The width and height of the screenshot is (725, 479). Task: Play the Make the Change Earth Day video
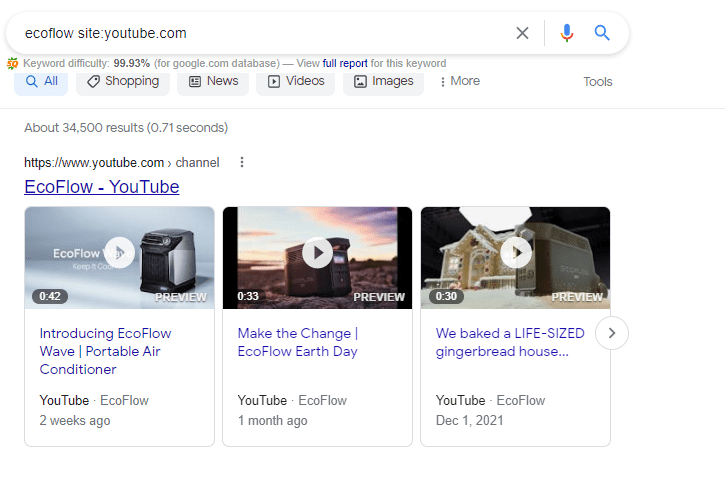[317, 252]
